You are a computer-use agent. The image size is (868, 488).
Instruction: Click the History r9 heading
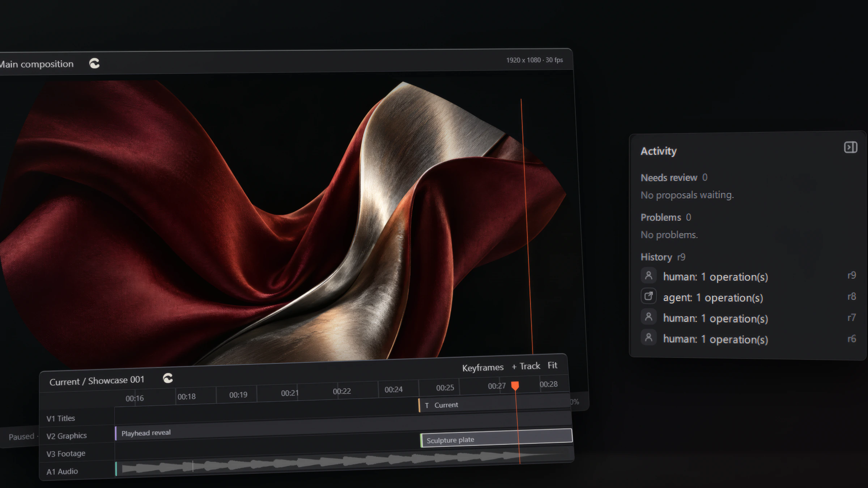pyautogui.click(x=663, y=257)
